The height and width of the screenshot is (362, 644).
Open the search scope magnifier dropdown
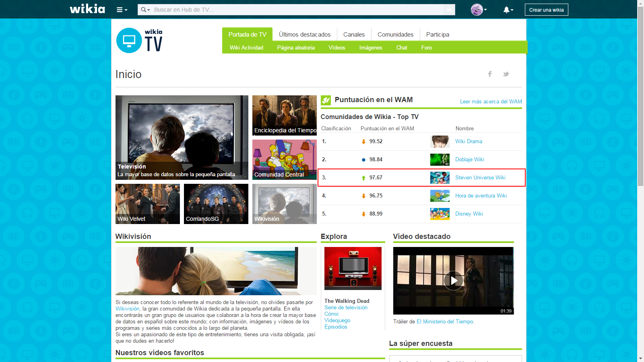click(145, 10)
